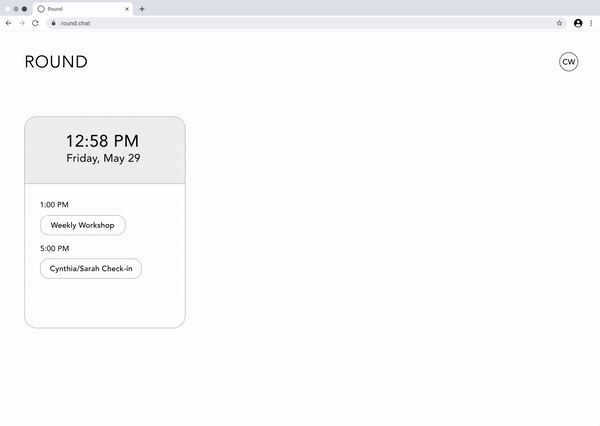Open the CW user avatar
600x426 pixels.
pos(569,62)
